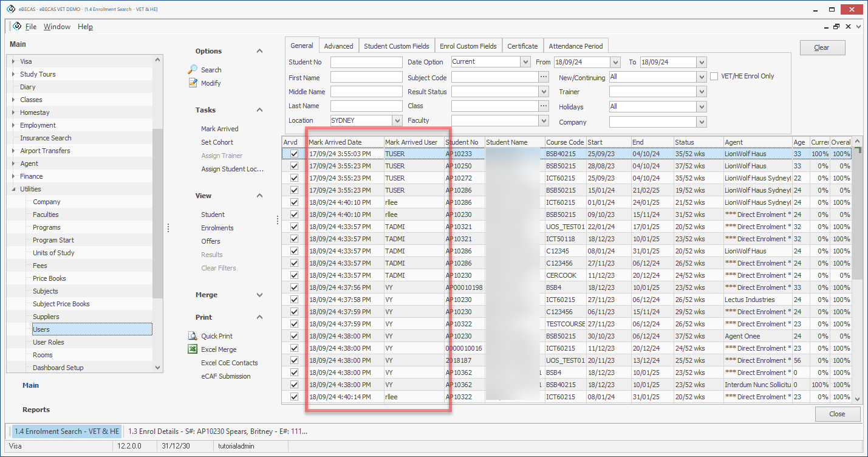Image resolution: width=868 pixels, height=457 pixels.
Task: Click the Excel Merge spreadsheet icon
Action: (x=193, y=349)
